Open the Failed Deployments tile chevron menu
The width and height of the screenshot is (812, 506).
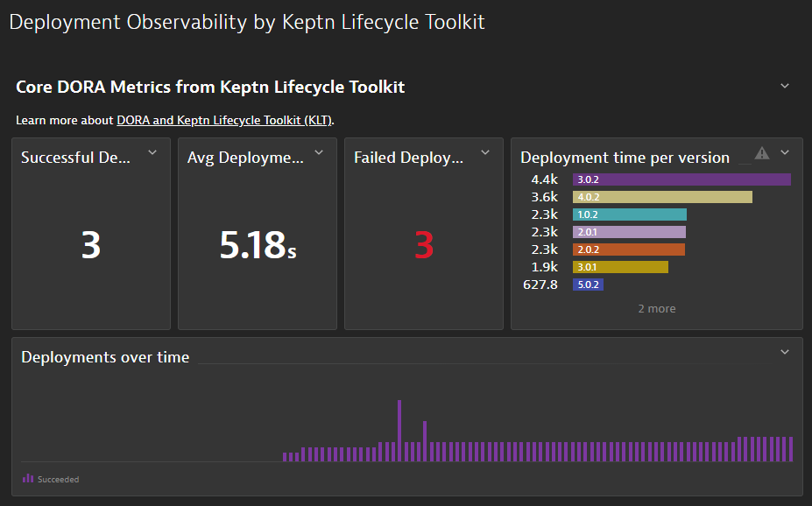[x=485, y=153]
